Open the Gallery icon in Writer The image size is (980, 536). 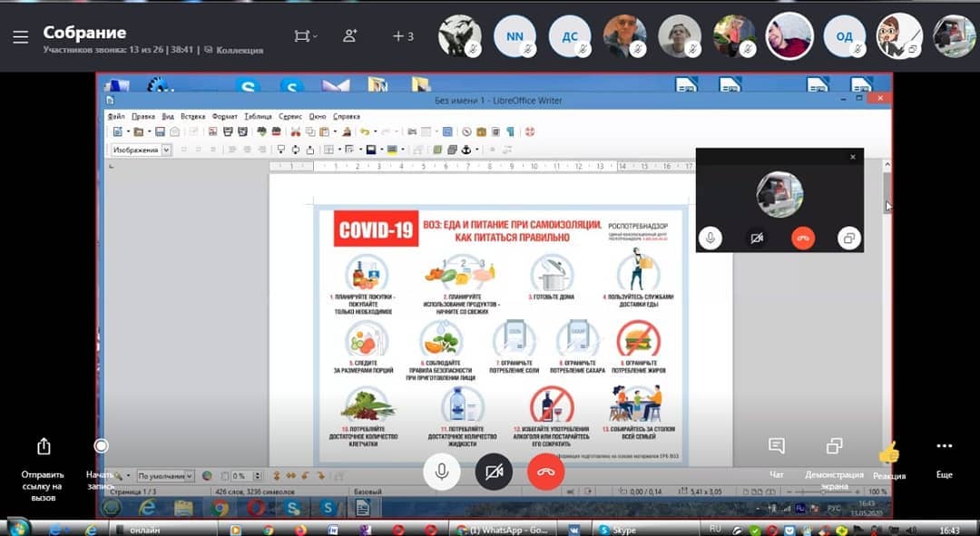click(x=481, y=132)
